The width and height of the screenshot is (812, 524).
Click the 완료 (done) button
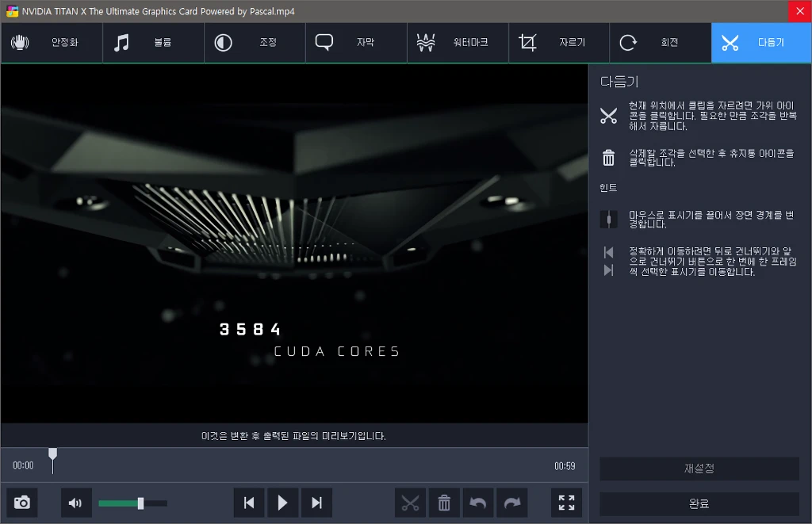coord(699,503)
